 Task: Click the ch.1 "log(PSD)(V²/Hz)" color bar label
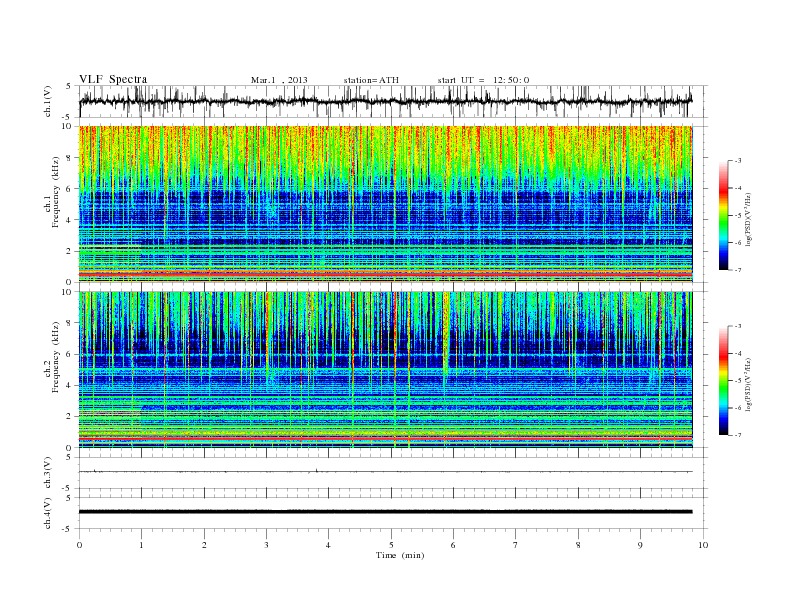(750, 218)
